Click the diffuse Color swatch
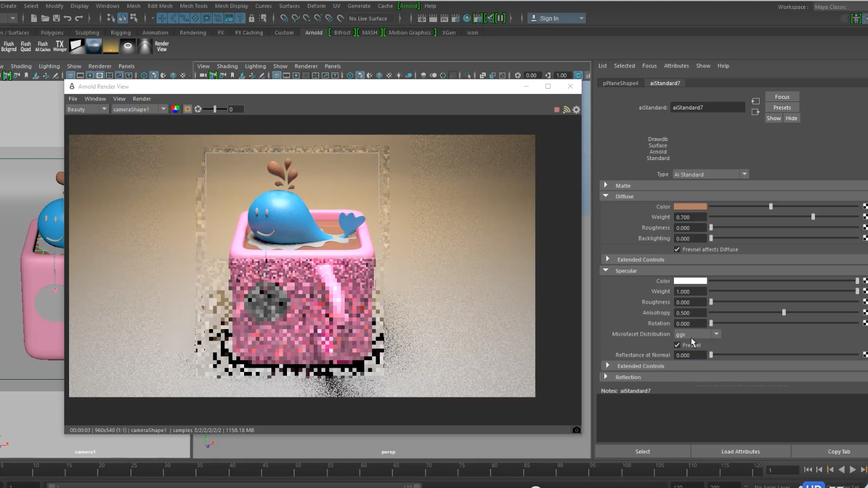868x488 pixels. coord(690,207)
